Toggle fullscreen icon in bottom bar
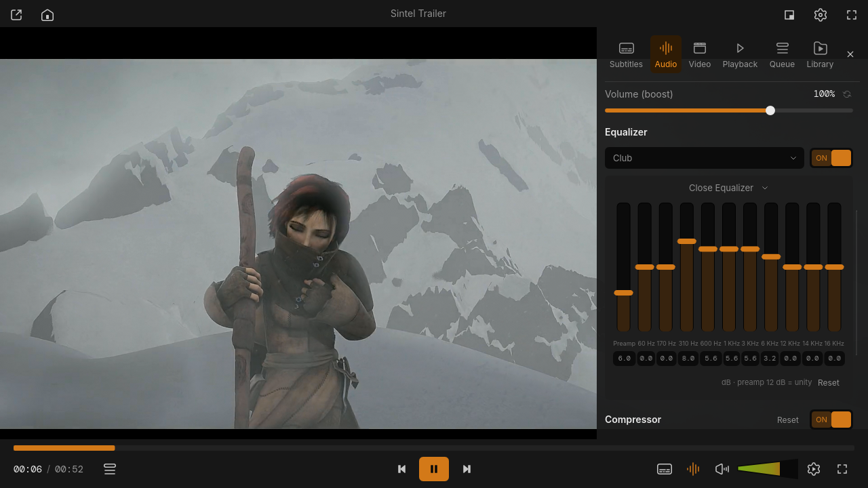Viewport: 868px width, 488px height. point(842,469)
